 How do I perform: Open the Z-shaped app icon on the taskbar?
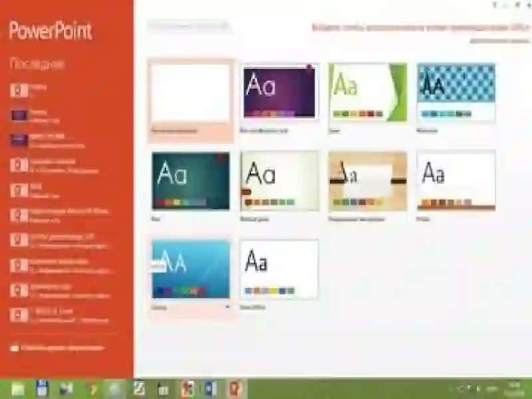pos(139,388)
